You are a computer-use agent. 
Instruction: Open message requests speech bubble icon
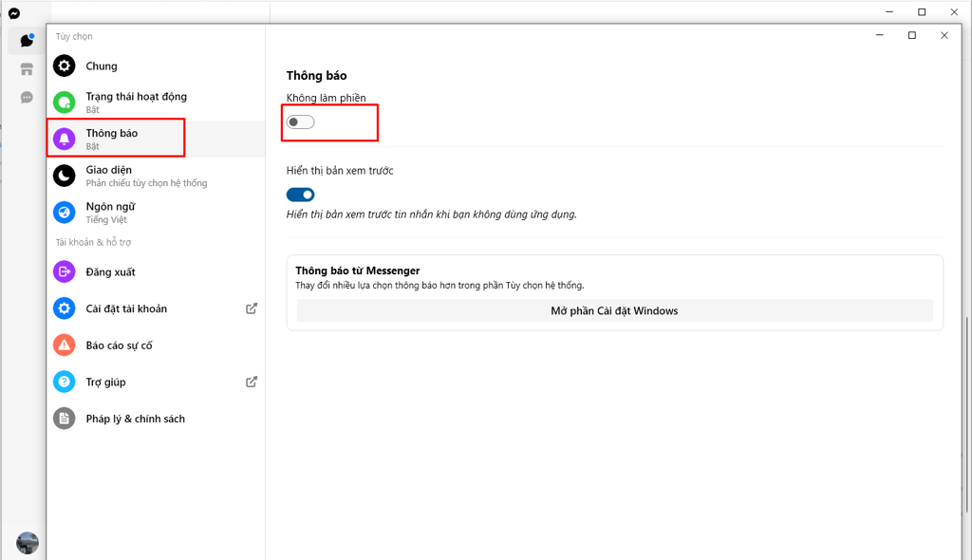coord(27,98)
